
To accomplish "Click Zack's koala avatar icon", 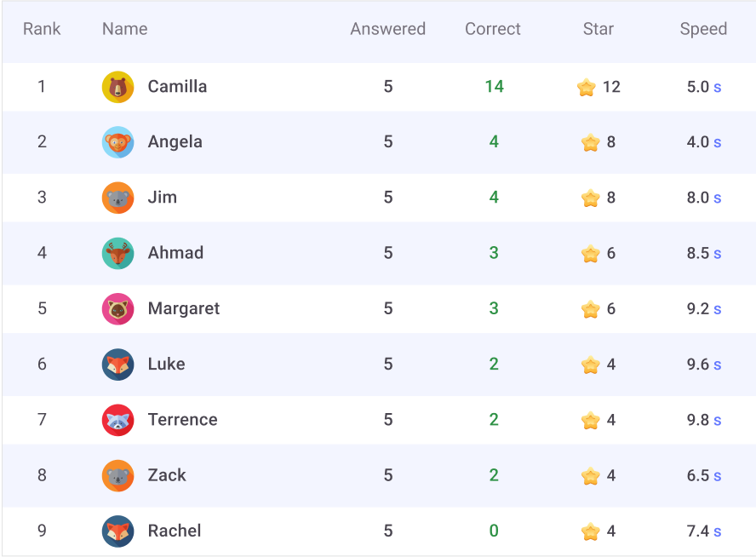I will pos(117,475).
